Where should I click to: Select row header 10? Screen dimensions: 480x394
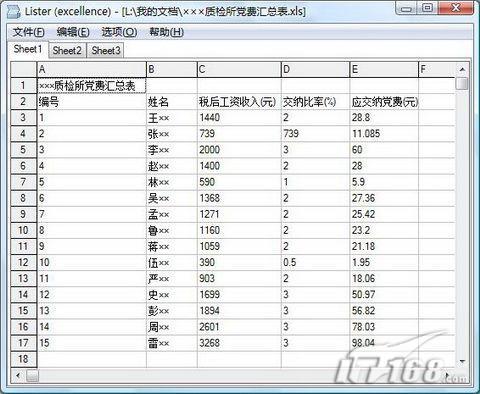coord(23,230)
